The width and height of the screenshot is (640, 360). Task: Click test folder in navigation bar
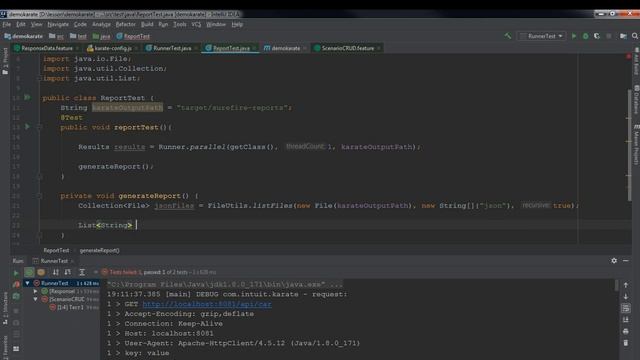[78, 36]
